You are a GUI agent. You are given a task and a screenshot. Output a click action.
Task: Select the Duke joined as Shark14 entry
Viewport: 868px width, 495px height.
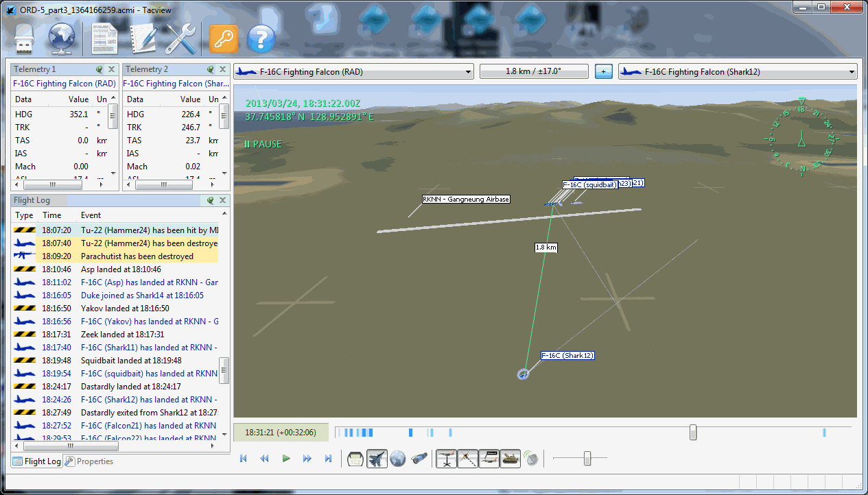pos(115,295)
